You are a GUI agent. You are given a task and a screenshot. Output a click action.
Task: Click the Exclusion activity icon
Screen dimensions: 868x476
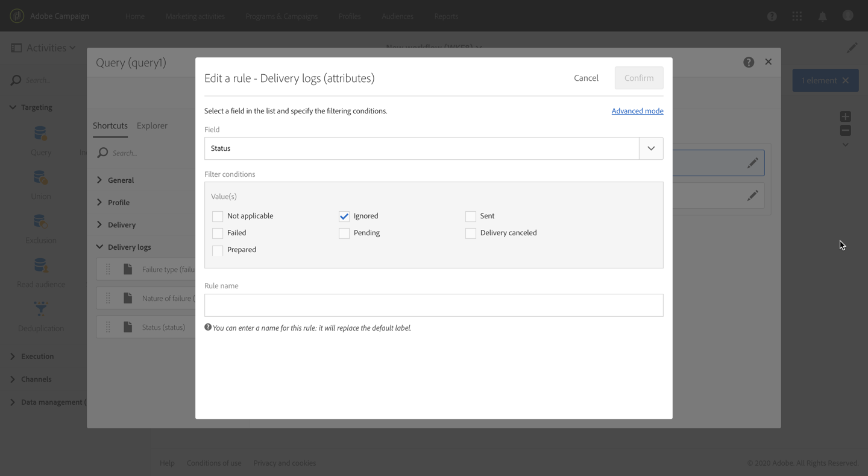coord(41,222)
